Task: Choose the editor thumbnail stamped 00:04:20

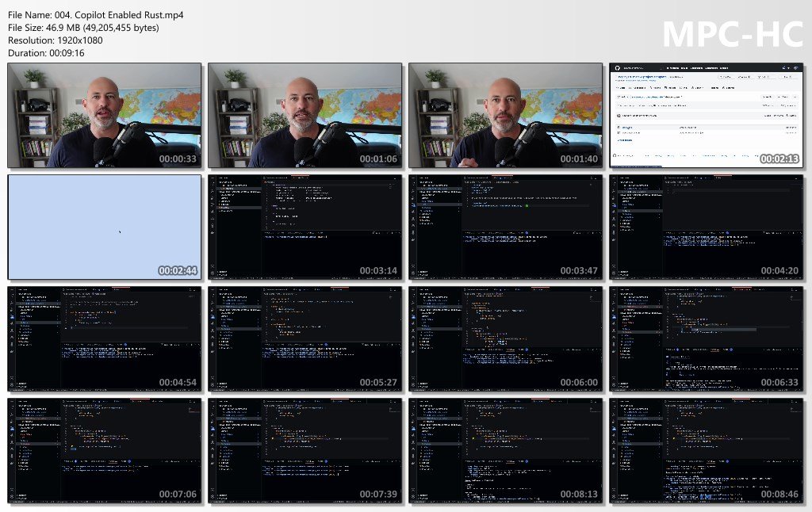Action: pos(707,227)
